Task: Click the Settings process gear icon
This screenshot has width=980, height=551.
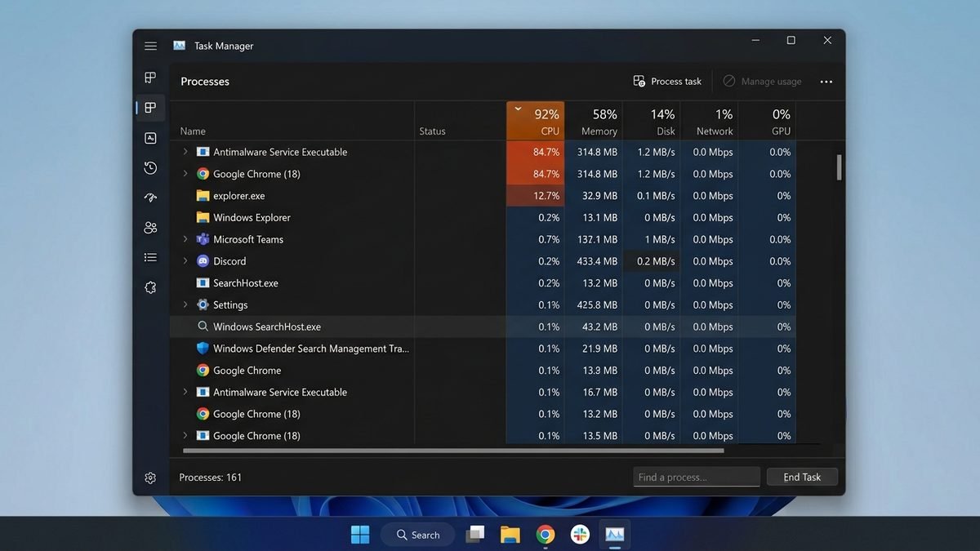Action: pyautogui.click(x=203, y=304)
